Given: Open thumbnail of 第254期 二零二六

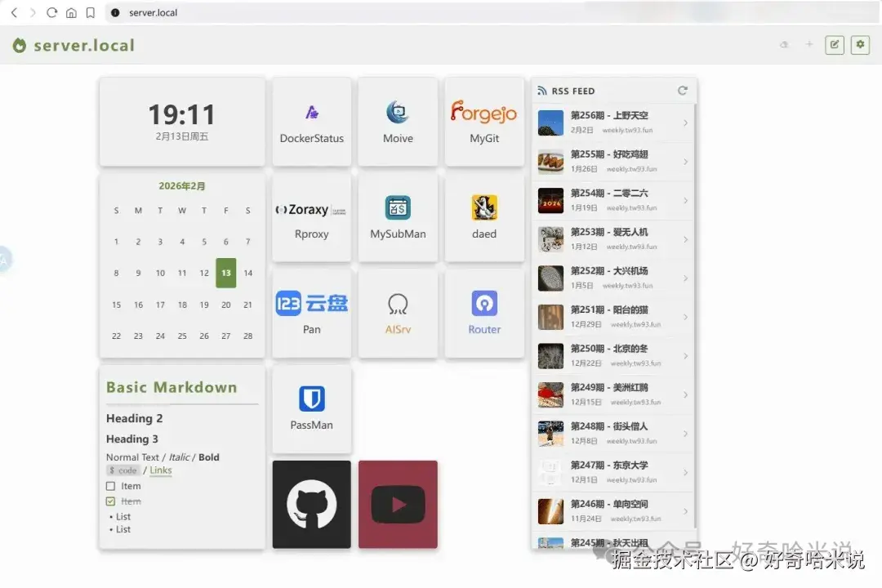Looking at the screenshot, I should [550, 200].
